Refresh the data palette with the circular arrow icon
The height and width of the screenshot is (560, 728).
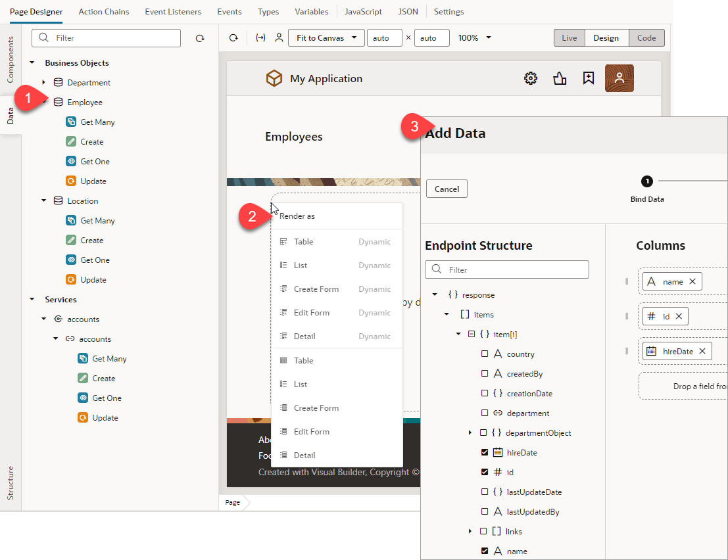[x=200, y=37]
